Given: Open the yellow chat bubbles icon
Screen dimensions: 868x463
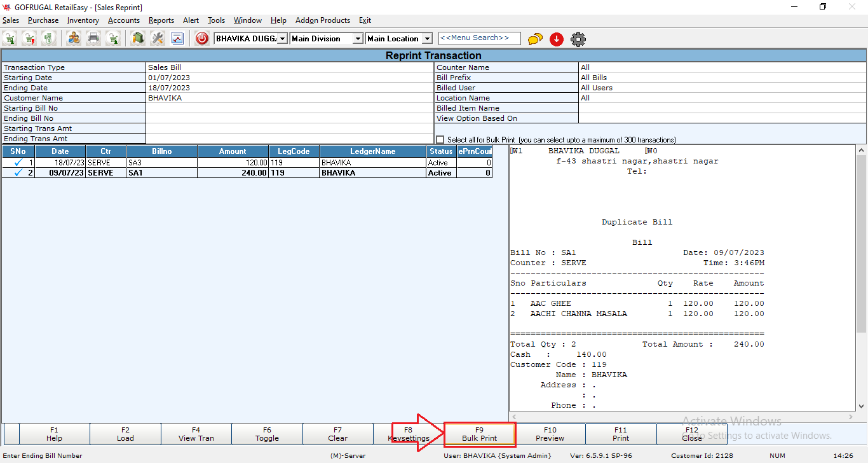Looking at the screenshot, I should coord(535,39).
